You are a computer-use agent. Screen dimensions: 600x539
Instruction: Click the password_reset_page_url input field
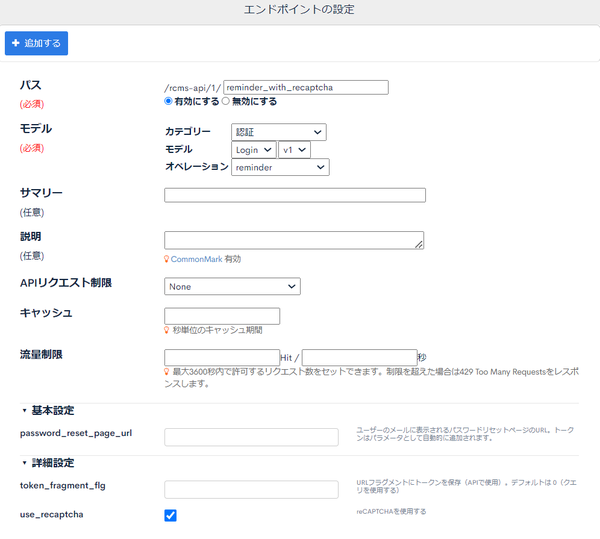(x=251, y=437)
